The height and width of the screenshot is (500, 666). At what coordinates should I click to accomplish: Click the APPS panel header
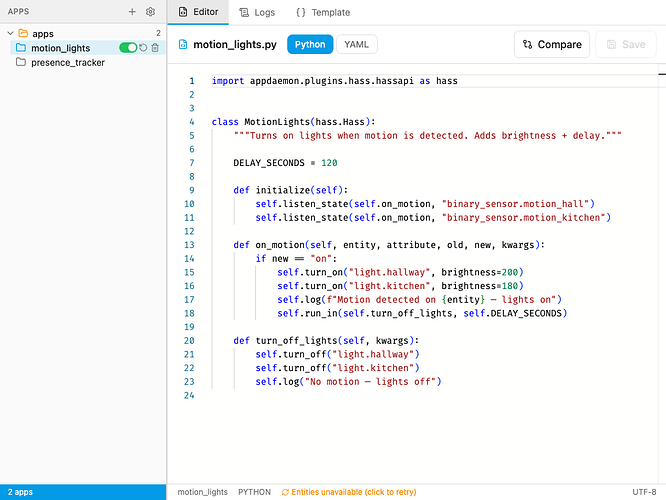click(18, 11)
